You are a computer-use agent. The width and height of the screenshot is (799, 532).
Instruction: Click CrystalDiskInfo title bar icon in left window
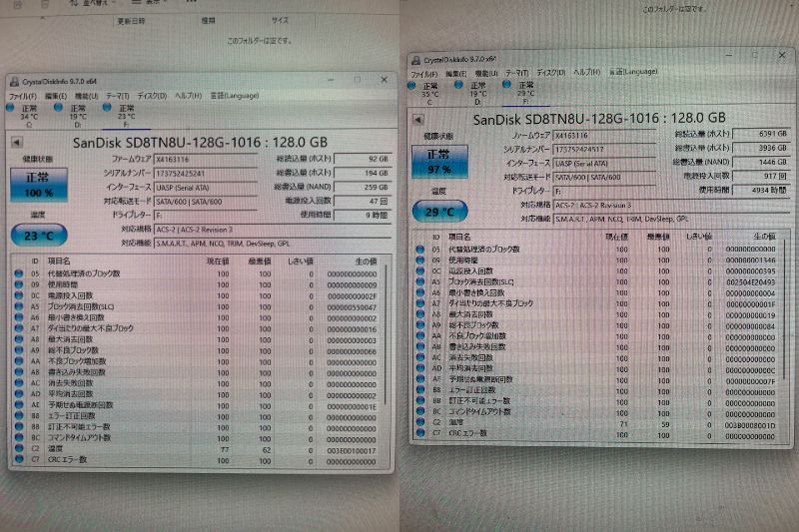tap(14, 82)
